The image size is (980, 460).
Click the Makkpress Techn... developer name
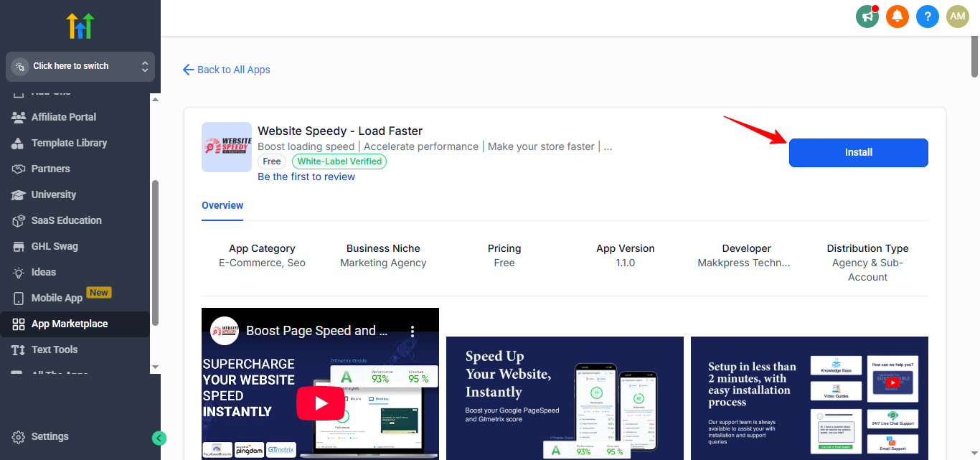[x=744, y=263]
